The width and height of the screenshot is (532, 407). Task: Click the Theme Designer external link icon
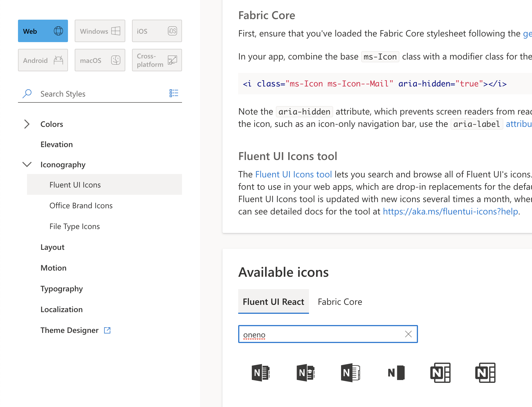point(107,330)
